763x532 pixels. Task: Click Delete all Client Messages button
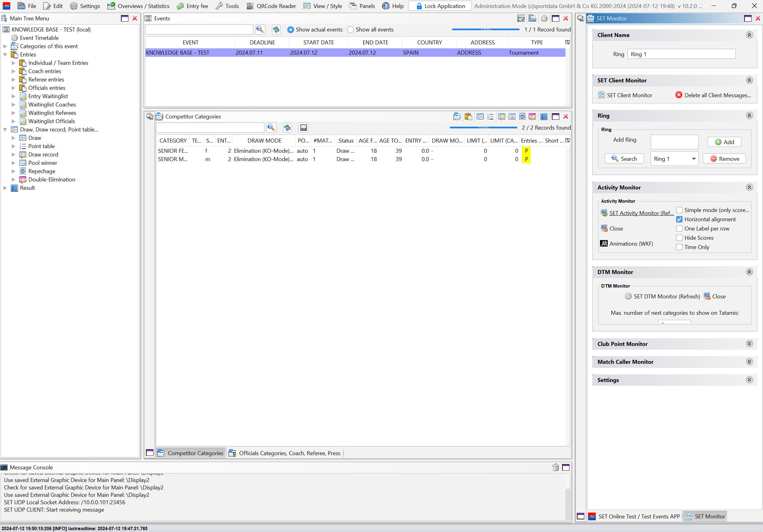[713, 95]
